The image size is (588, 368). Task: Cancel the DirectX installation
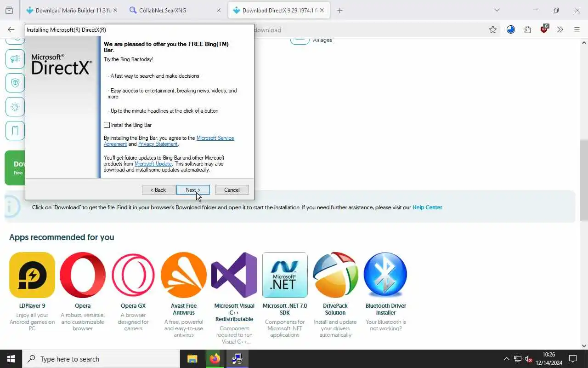click(232, 190)
